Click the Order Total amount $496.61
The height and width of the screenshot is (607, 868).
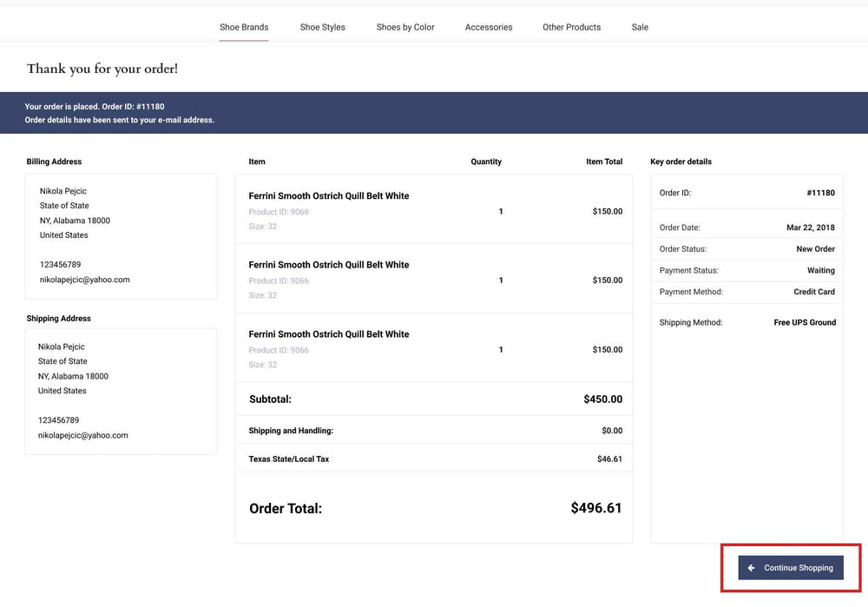tap(596, 508)
